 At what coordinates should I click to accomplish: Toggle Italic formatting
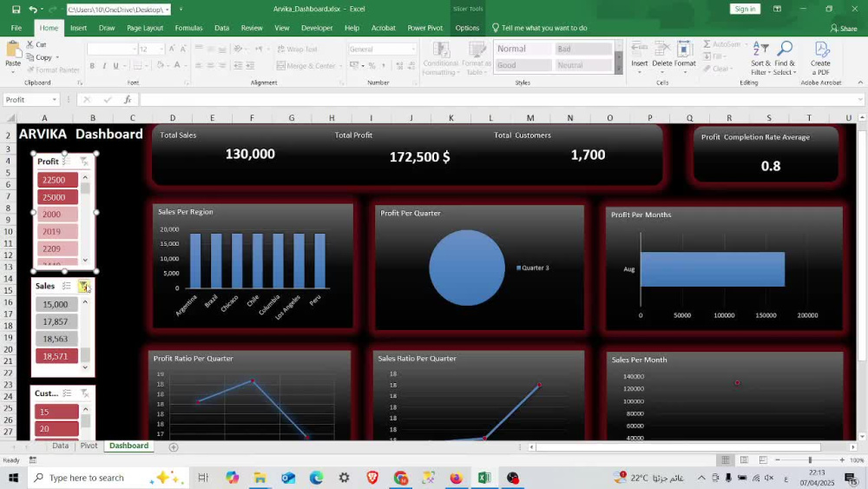click(x=104, y=66)
